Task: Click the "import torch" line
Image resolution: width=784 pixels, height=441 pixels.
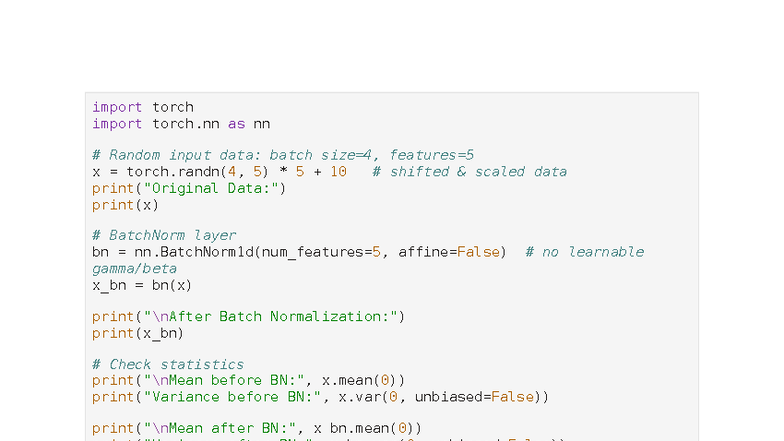Action: click(x=143, y=107)
